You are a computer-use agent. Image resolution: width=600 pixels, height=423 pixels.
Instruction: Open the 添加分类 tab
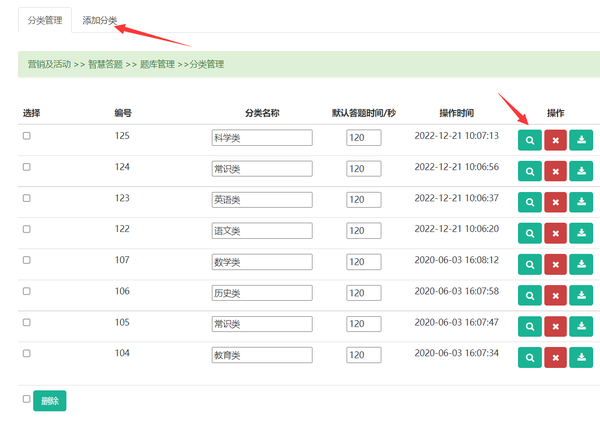[x=99, y=20]
